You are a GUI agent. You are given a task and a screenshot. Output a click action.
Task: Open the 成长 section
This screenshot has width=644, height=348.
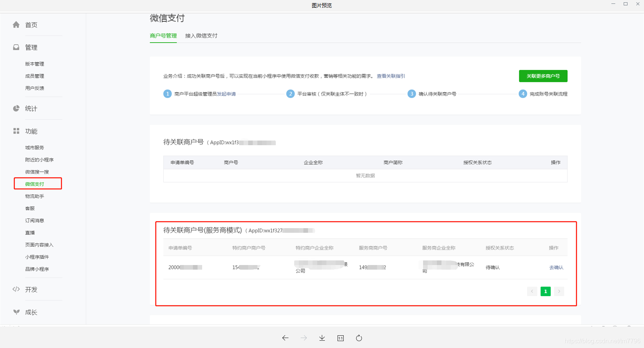(31, 312)
